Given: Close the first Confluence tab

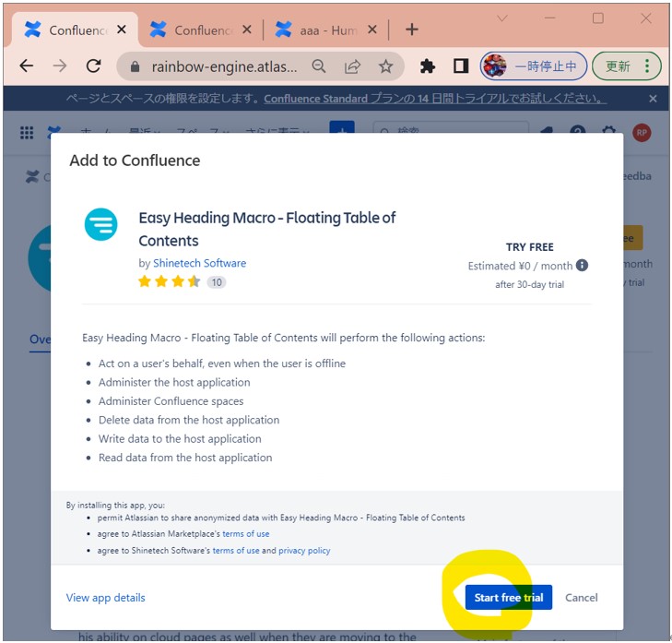Looking at the screenshot, I should coord(122,30).
